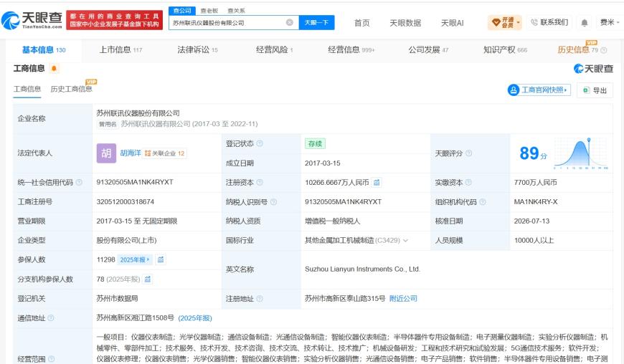
Task: Clear the search box with the X icon
Action: 290,23
